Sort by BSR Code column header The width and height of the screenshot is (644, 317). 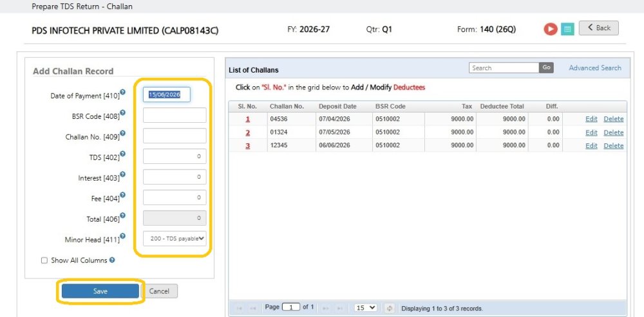pyautogui.click(x=390, y=106)
